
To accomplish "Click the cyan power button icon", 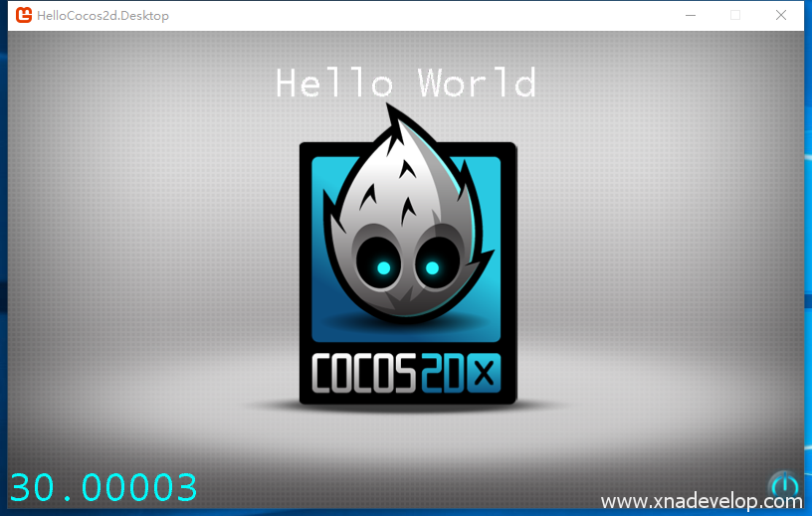I will 784,484.
